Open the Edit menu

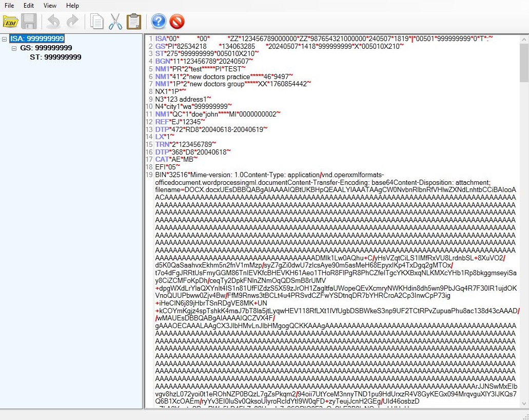tap(29, 6)
